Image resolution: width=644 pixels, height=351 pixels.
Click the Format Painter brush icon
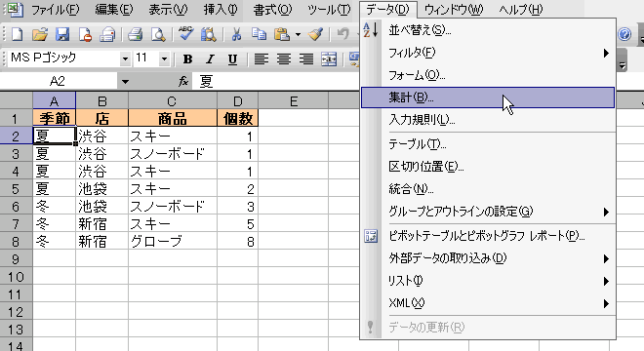tap(316, 34)
